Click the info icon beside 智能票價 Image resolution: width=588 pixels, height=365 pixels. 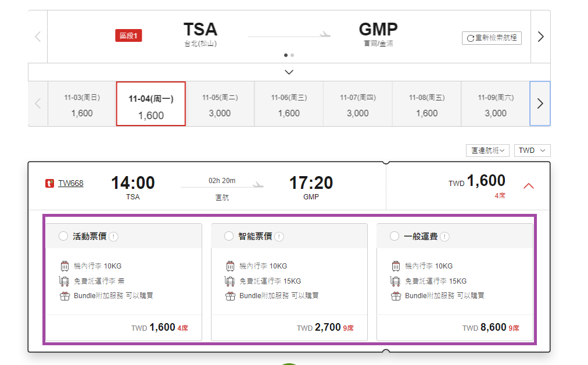[x=279, y=237]
